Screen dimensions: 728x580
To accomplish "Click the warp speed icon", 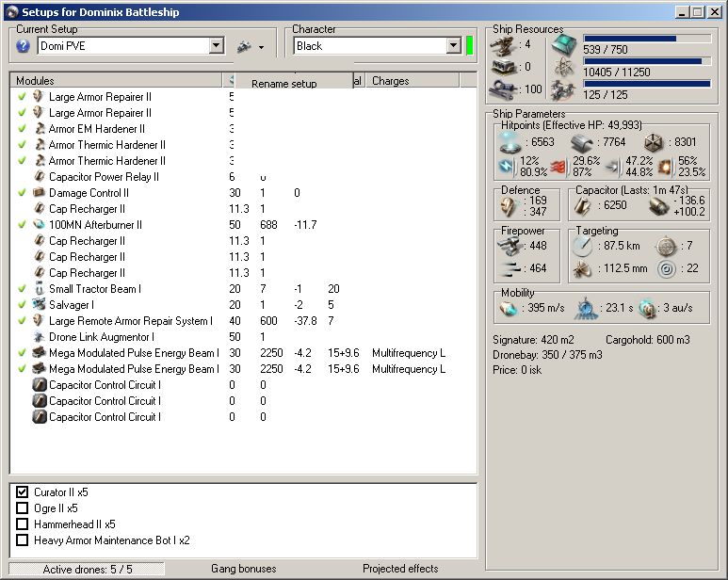I will pyautogui.click(x=647, y=309).
